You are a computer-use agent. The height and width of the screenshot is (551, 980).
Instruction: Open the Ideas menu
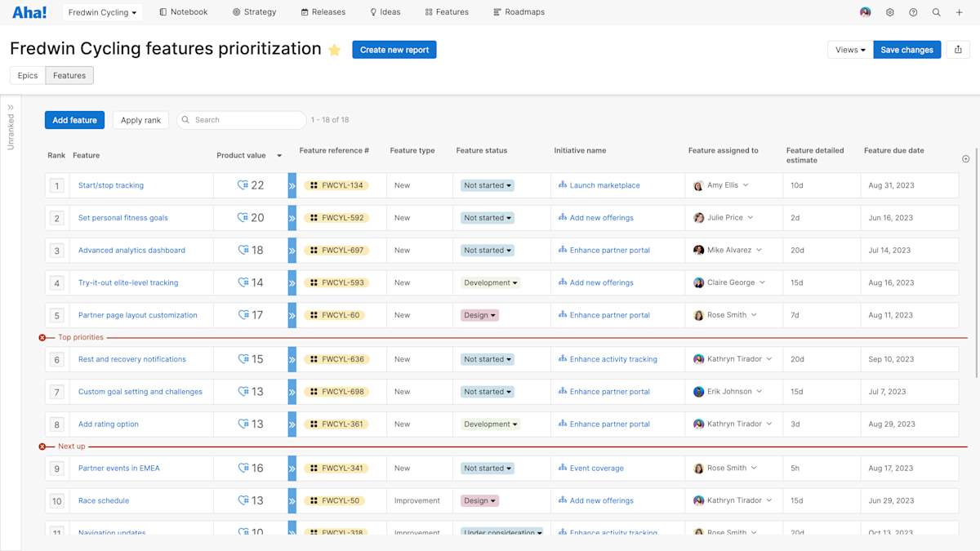click(385, 12)
